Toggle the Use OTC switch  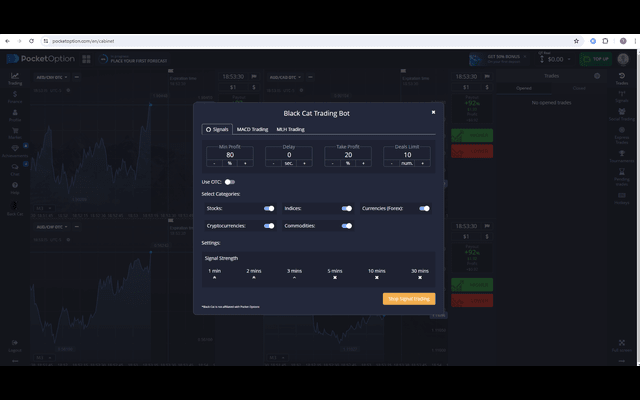(x=230, y=182)
